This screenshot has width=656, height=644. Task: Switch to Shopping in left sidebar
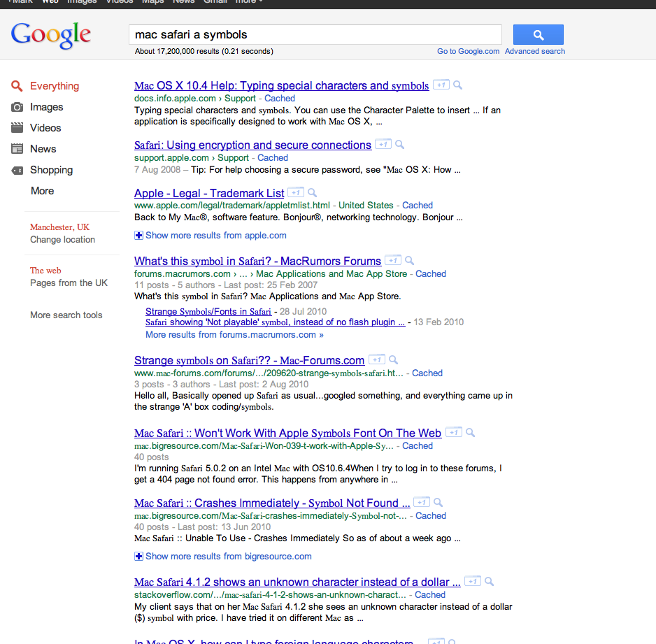pyautogui.click(x=52, y=170)
